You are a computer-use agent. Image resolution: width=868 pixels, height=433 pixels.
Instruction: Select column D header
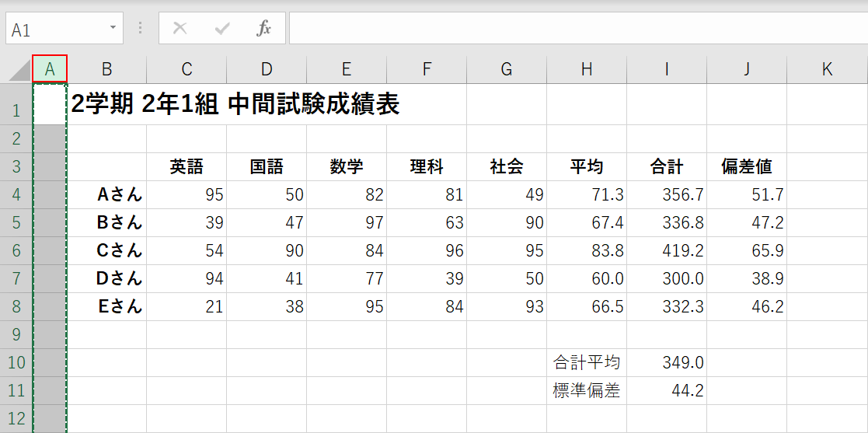[x=267, y=68]
